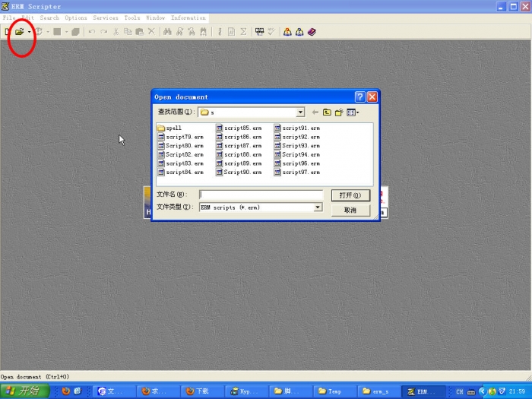Click the Redo toolbar icon
Viewport: 532px width, 399px height.
[x=104, y=32]
